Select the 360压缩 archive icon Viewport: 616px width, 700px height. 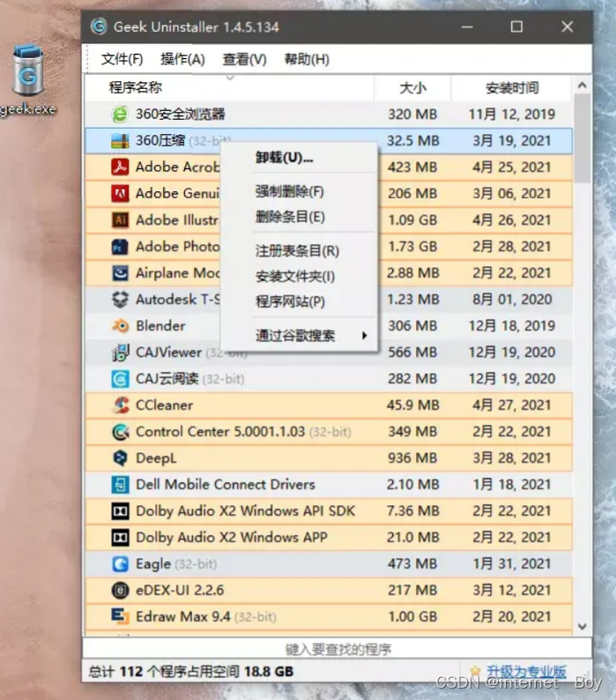[x=120, y=141]
